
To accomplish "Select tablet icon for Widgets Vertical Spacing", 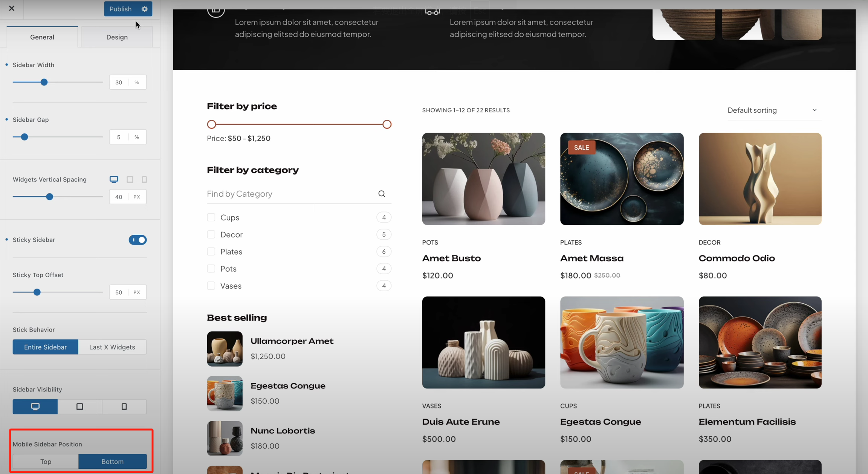I will click(x=130, y=179).
